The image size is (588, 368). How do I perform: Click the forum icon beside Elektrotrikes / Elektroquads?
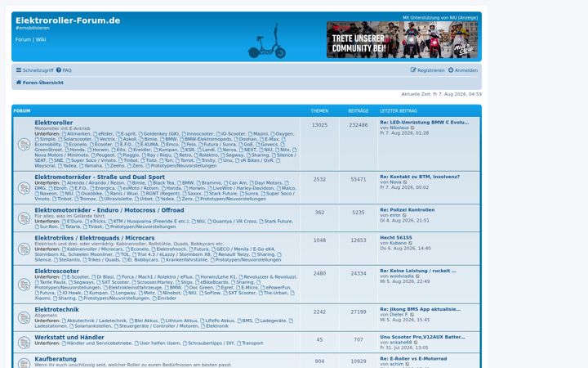coord(24,249)
